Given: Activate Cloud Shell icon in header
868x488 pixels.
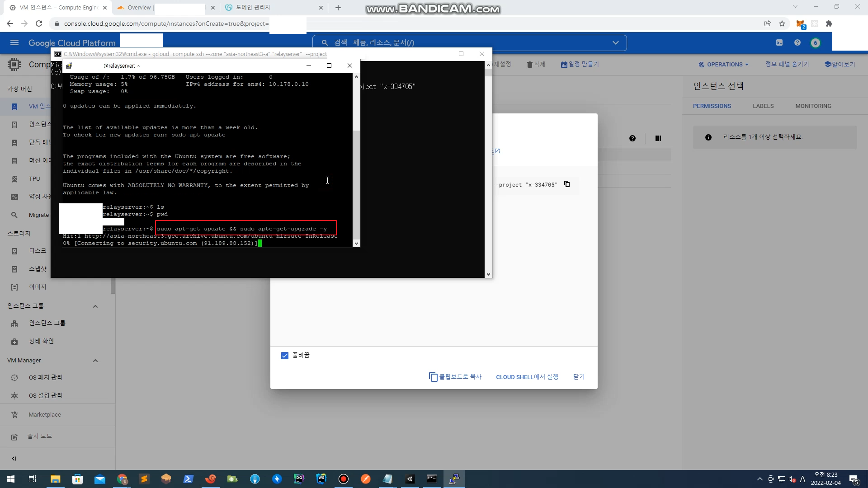Looking at the screenshot, I should [779, 42].
